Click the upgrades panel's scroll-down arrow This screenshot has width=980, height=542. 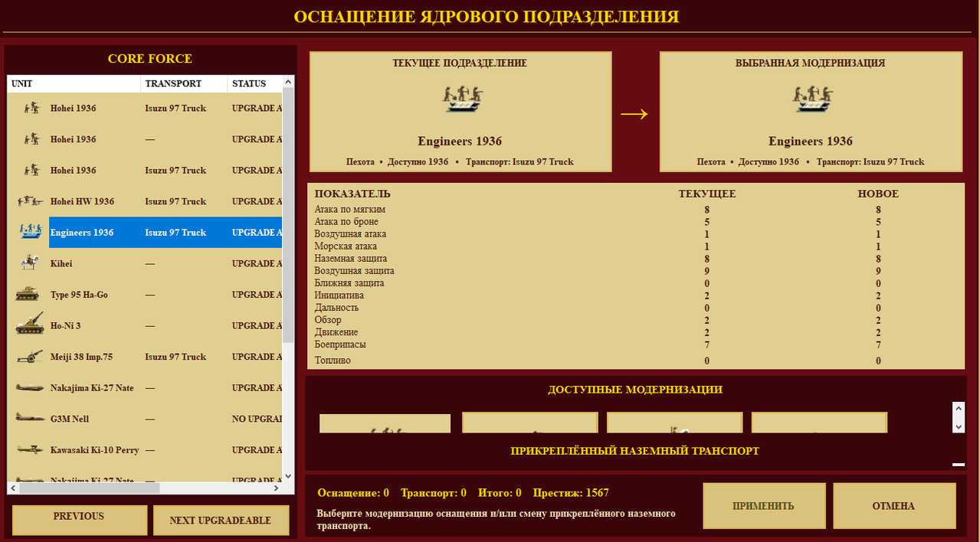(x=959, y=426)
